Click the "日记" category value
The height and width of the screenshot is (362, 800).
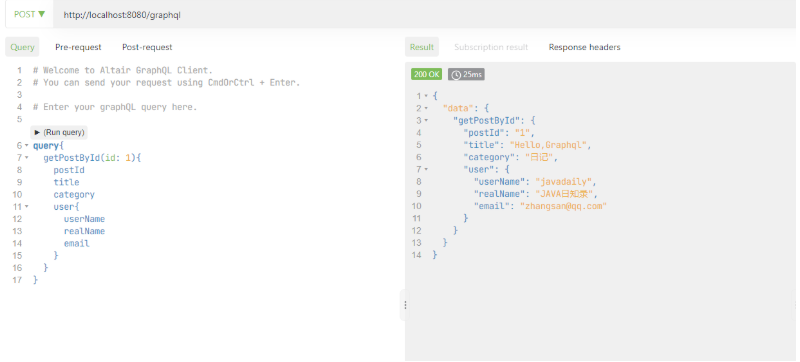tap(539, 158)
